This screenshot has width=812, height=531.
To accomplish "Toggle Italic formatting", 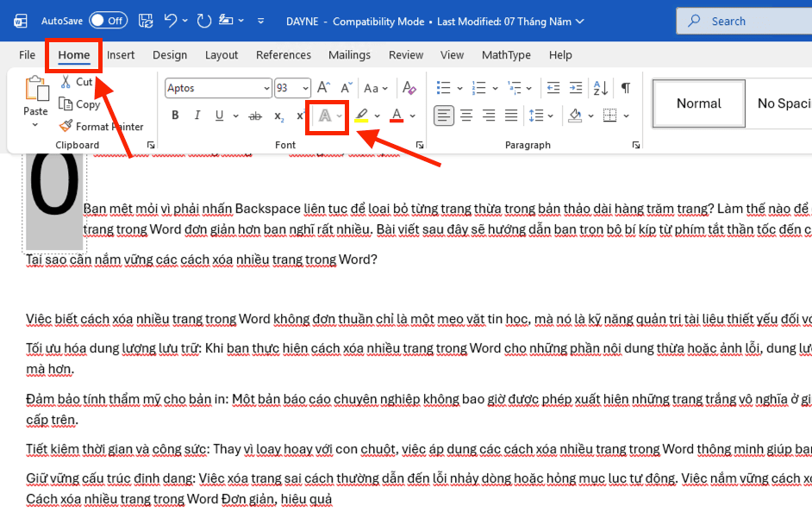I will pyautogui.click(x=197, y=116).
